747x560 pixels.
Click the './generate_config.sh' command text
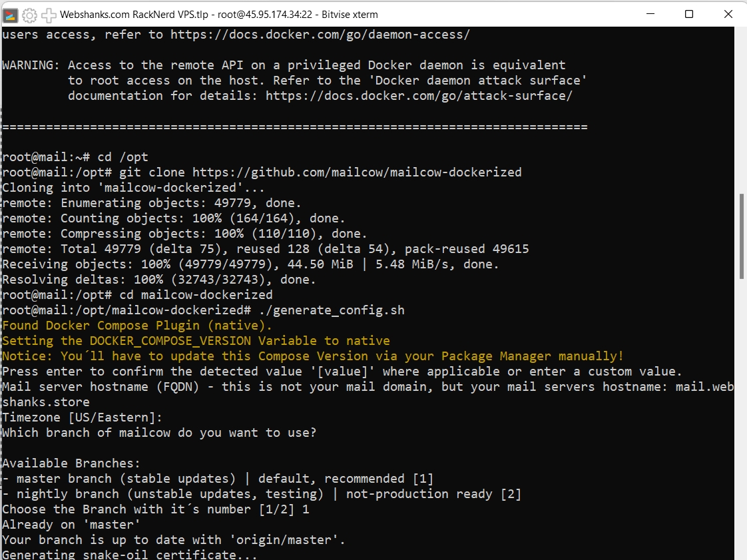coord(331,310)
